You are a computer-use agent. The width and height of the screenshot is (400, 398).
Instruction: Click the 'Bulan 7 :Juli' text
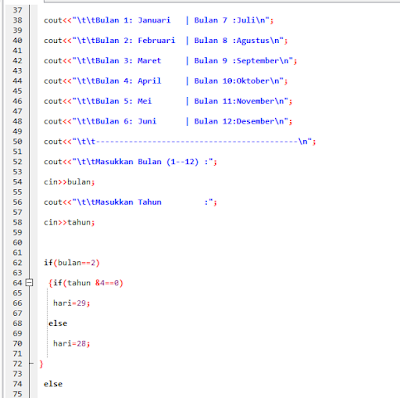click(x=225, y=20)
